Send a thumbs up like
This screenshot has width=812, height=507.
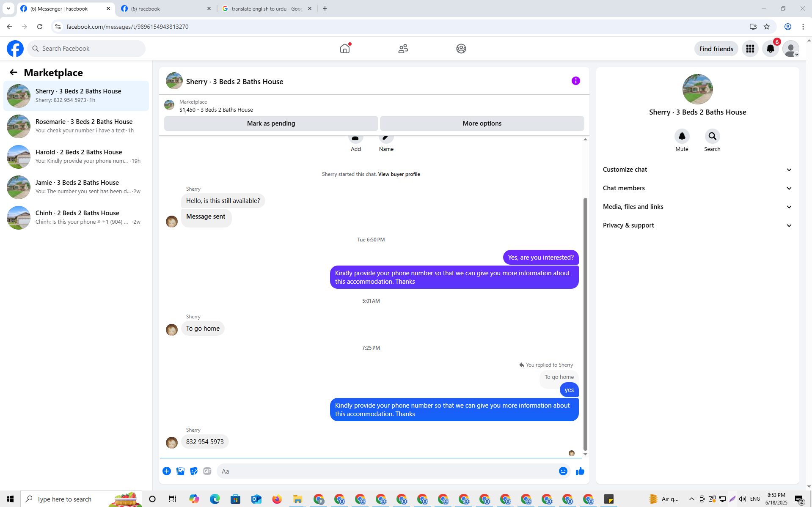pyautogui.click(x=580, y=471)
